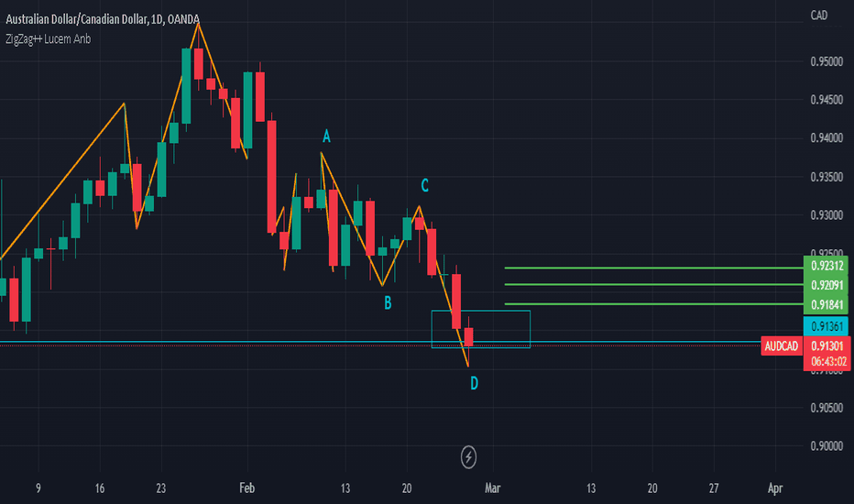Click the pattern point label B

click(x=388, y=303)
